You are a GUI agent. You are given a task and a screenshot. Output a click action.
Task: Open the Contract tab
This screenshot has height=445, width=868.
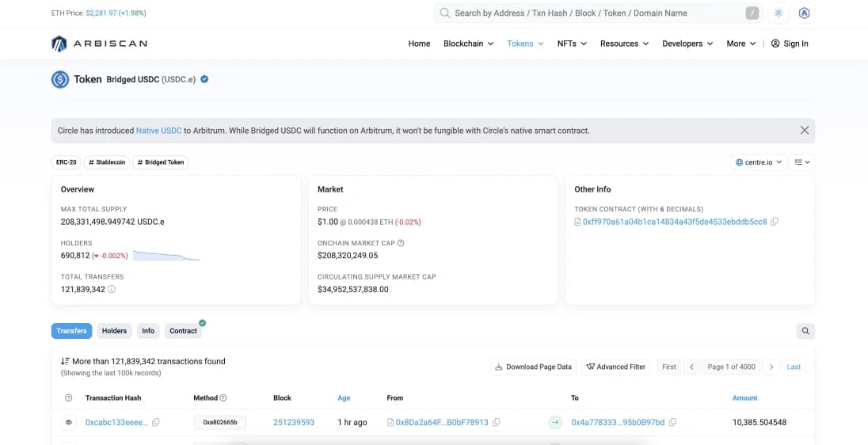[183, 331]
